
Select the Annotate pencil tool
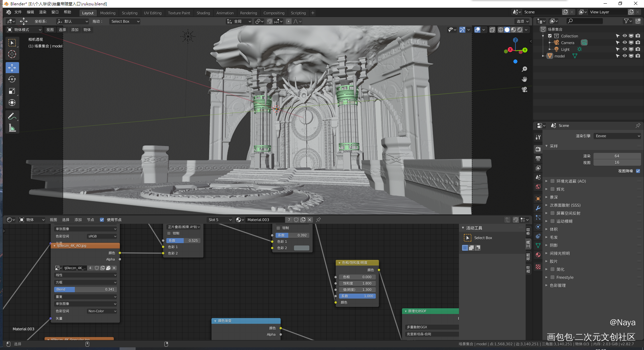[x=12, y=116]
